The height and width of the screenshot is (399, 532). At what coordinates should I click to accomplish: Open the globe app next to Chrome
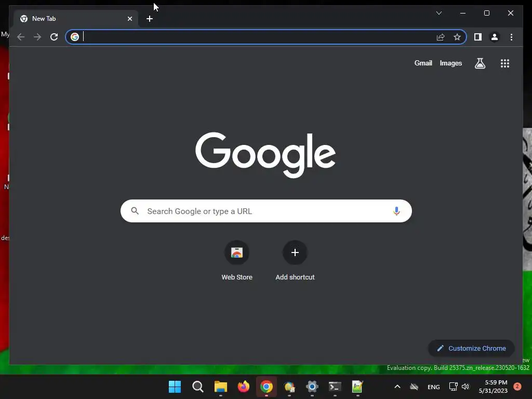(x=289, y=387)
